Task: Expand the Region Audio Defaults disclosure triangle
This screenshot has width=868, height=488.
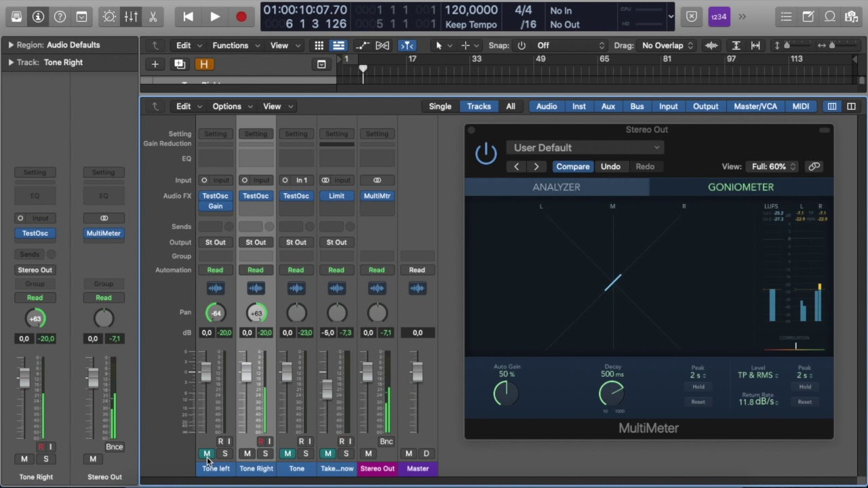Action: tap(10, 45)
